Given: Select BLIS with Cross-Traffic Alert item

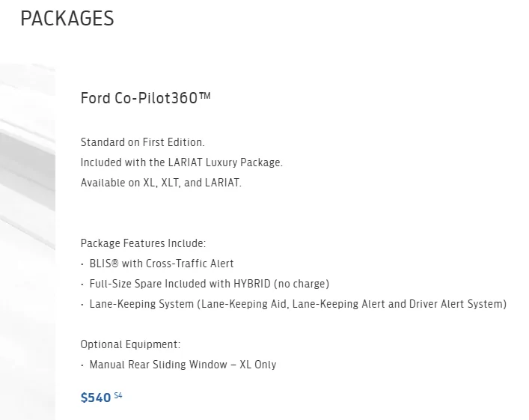Looking at the screenshot, I should [162, 264].
